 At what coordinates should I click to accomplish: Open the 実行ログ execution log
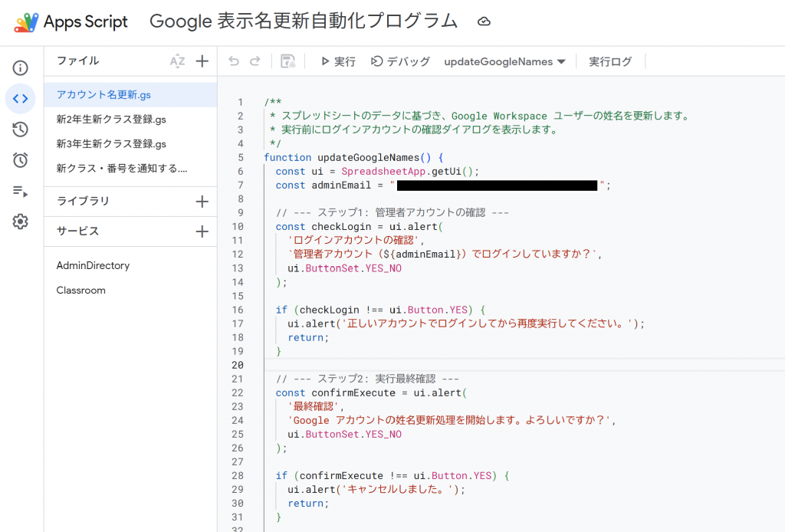coord(610,61)
